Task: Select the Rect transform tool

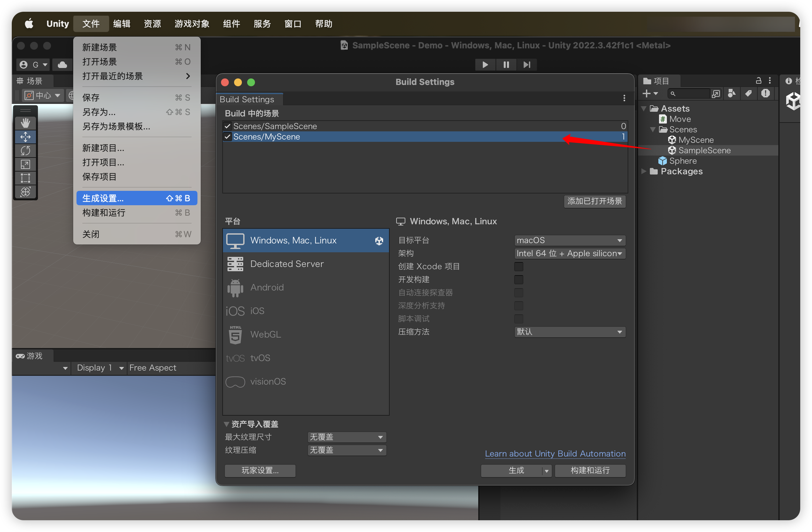Action: coord(25,178)
